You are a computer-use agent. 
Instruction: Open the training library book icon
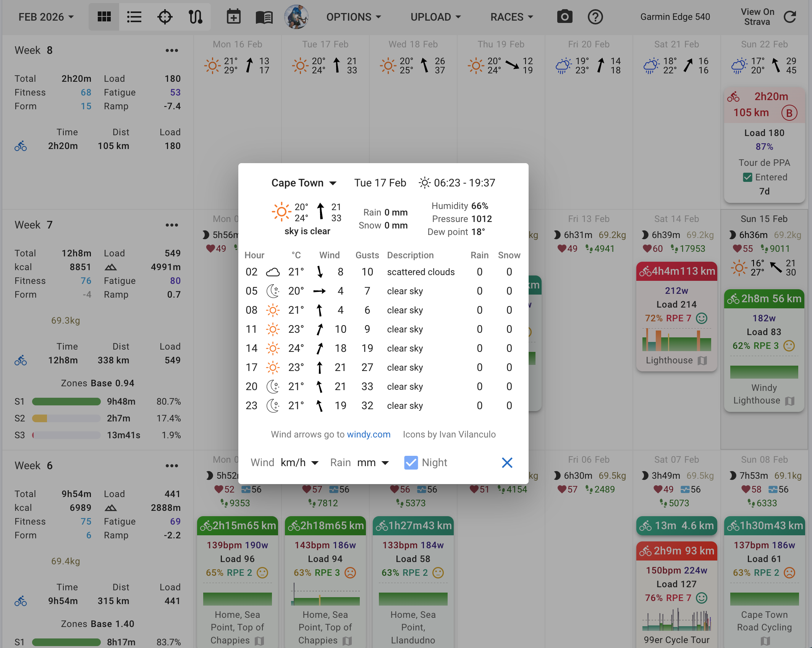[x=264, y=17]
